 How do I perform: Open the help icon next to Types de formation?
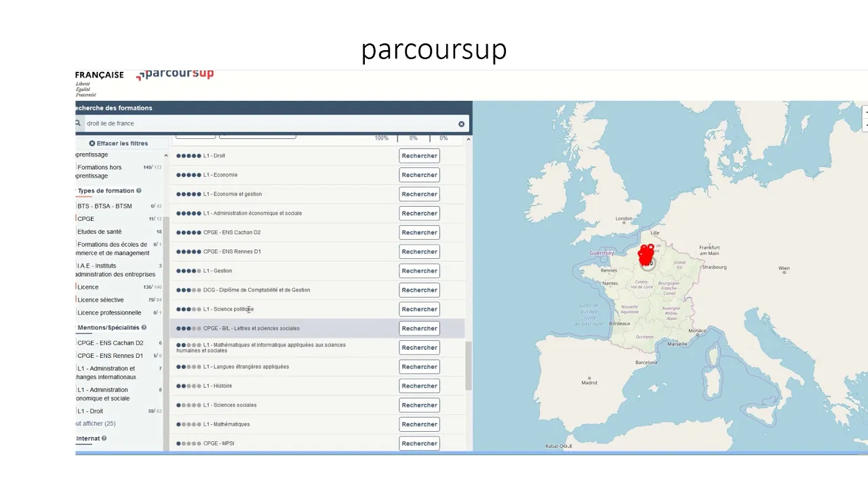coord(139,191)
